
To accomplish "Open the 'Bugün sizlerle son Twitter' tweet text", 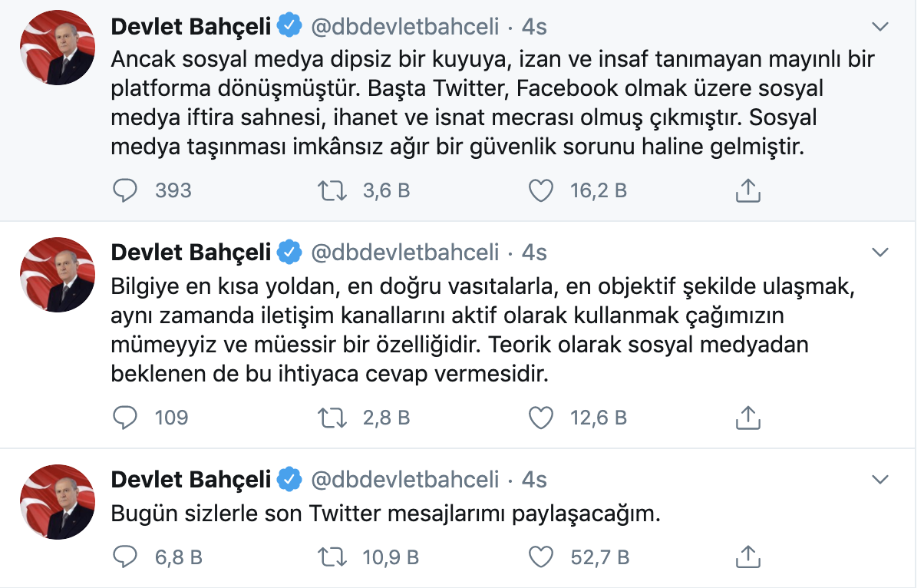I will [385, 514].
